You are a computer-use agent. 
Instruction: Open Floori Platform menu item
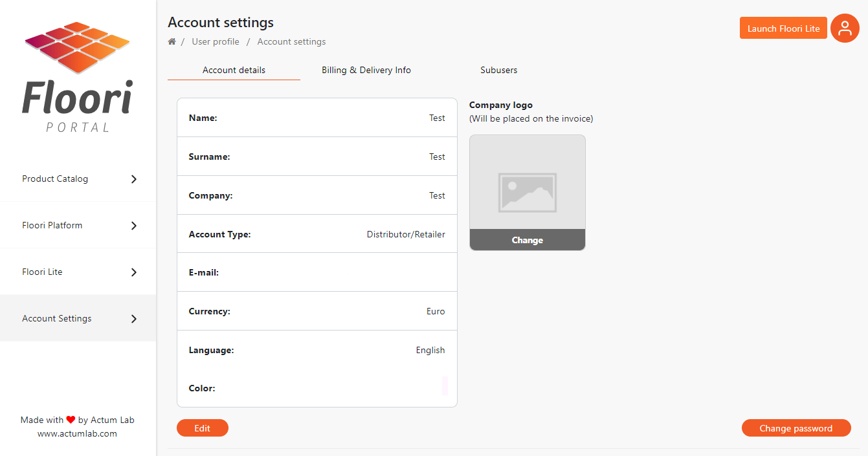pyautogui.click(x=78, y=225)
